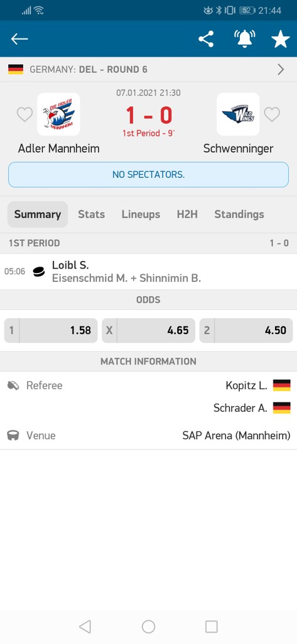This screenshot has width=297, height=644.
Task: Select draw odds 4.65
Action: tap(148, 330)
